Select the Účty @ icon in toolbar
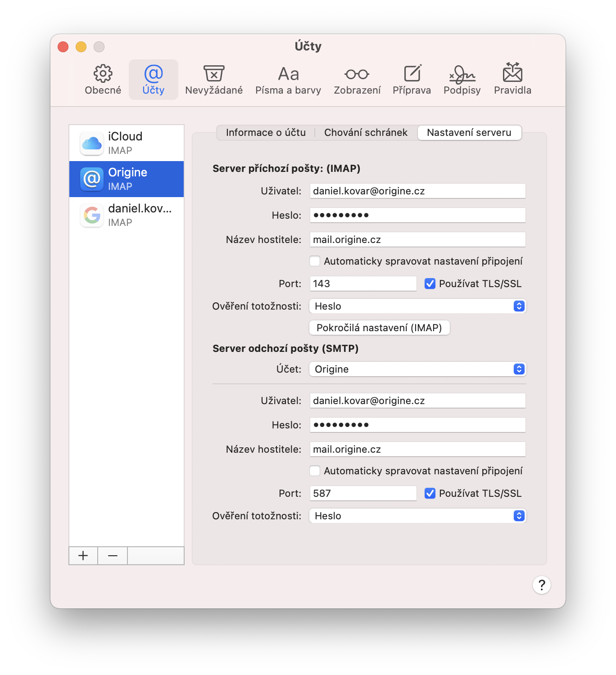The image size is (616, 675). (153, 79)
